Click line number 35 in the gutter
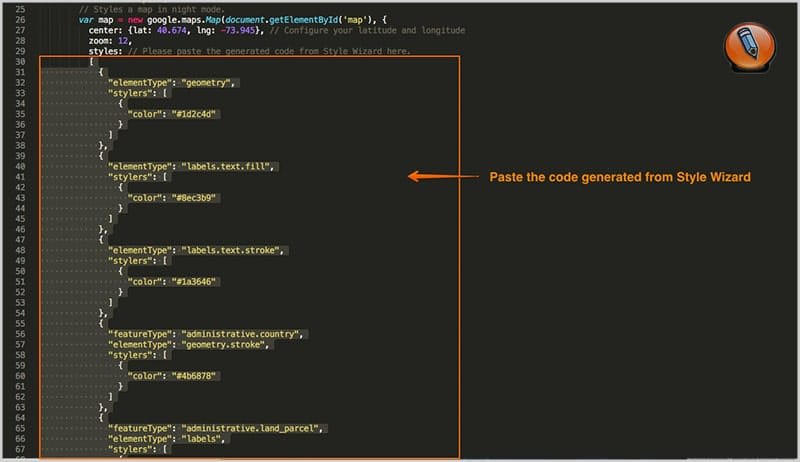This screenshot has width=800, height=462. tap(20, 114)
